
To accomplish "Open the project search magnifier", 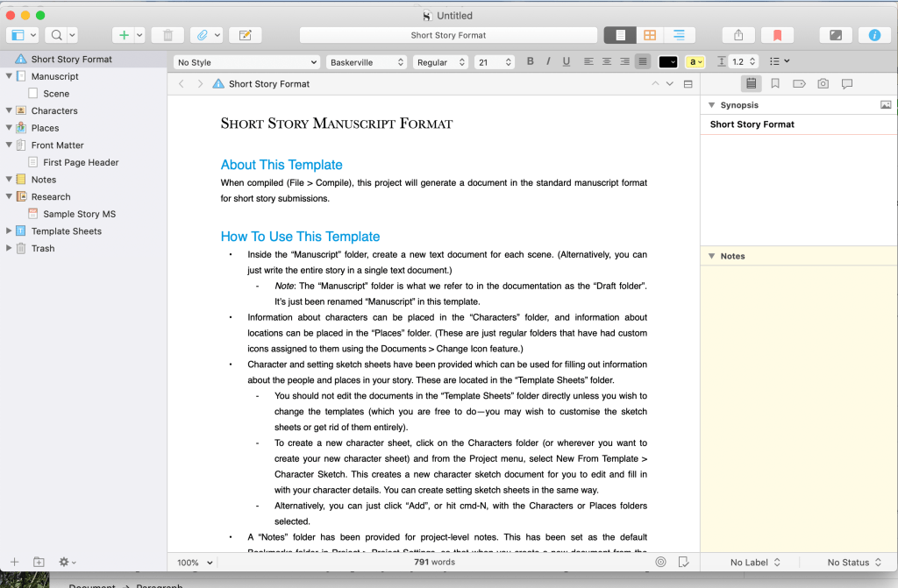I will pos(57,35).
